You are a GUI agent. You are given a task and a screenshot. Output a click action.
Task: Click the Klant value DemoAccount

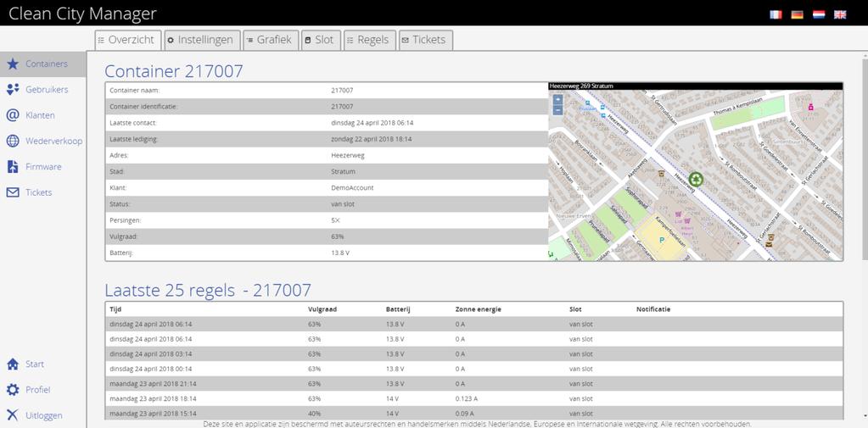[352, 188]
